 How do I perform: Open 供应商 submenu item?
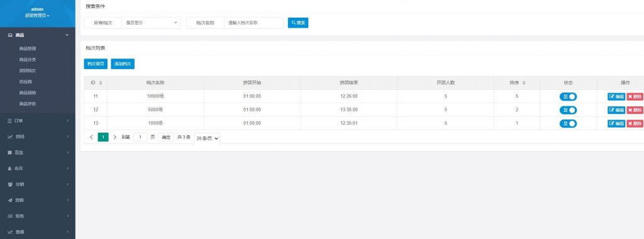click(25, 82)
